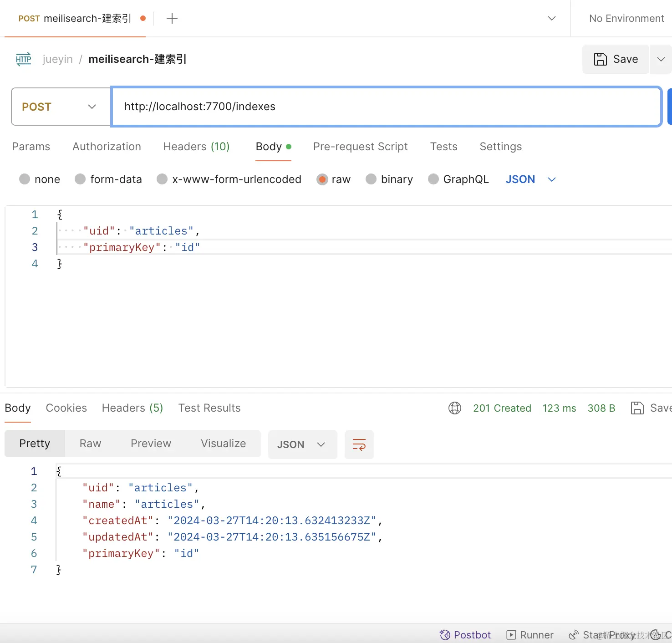Save response using the floppy icon

click(x=637, y=408)
